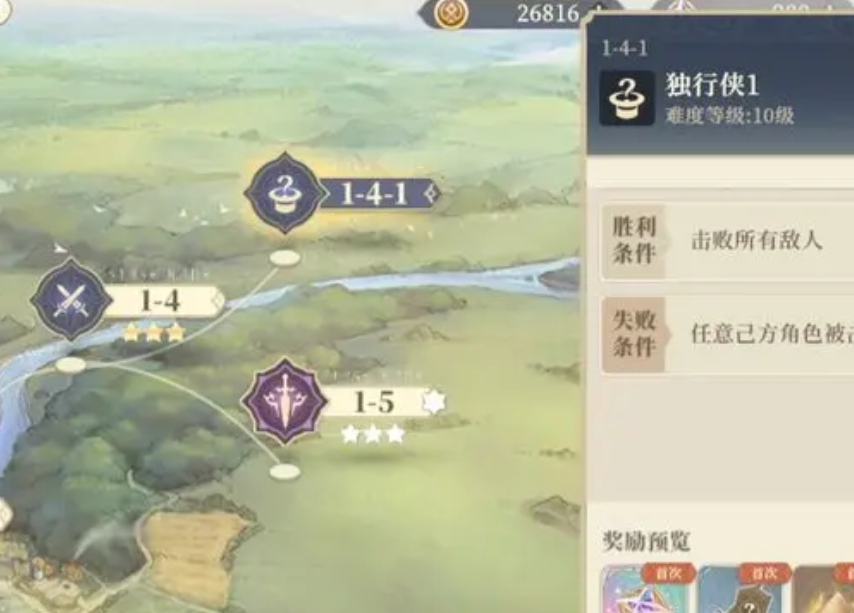Click the hat icon beside 独行侠1 title
Screen dimensions: 854x613
(x=627, y=98)
